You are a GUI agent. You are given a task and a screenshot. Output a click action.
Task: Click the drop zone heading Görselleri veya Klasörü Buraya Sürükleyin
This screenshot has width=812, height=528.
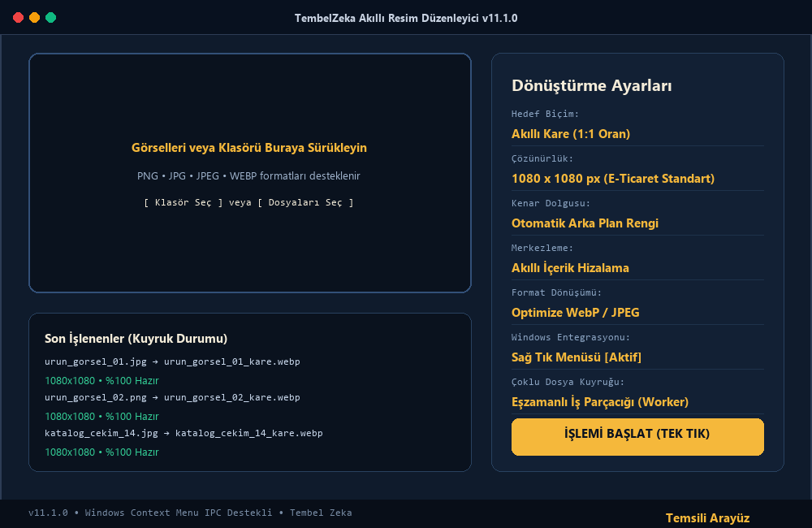[249, 148]
